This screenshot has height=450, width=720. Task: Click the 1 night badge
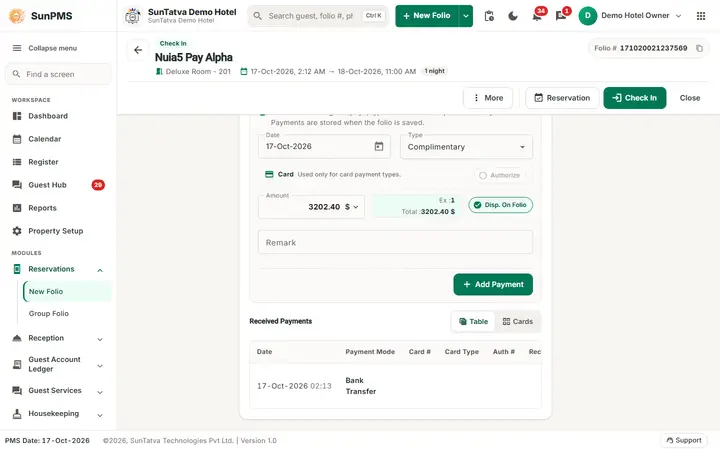(434, 71)
